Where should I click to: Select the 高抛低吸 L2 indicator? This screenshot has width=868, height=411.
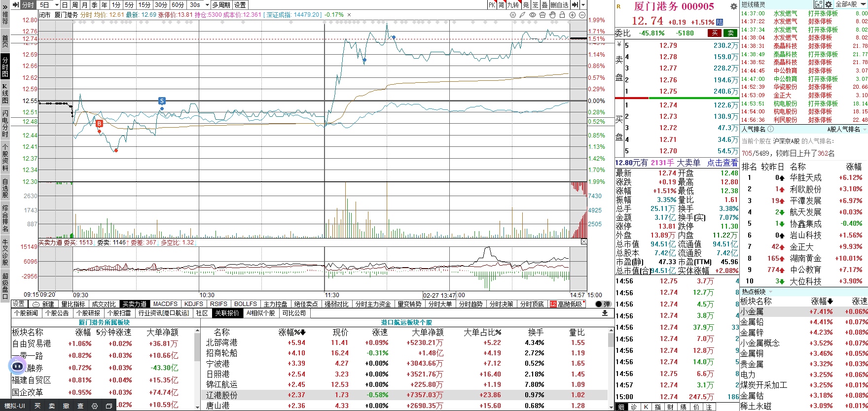pyautogui.click(x=566, y=304)
